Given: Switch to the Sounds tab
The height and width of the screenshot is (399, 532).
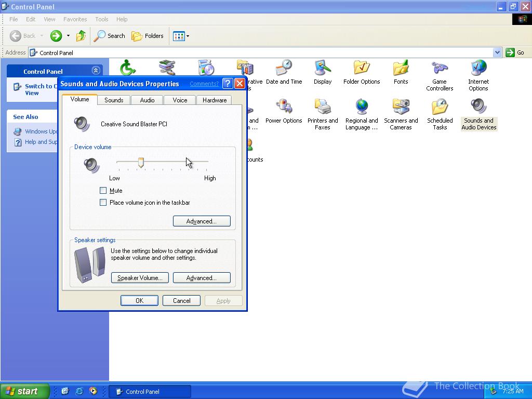Looking at the screenshot, I should (114, 100).
